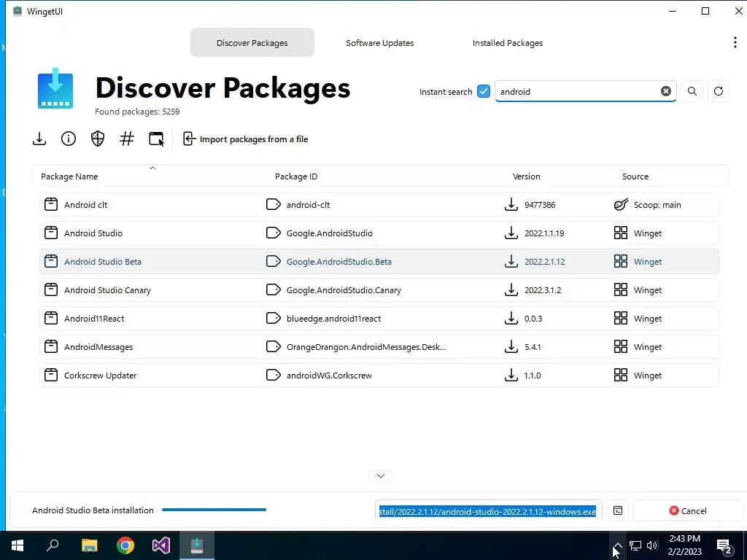The height and width of the screenshot is (560, 747).
Task: Click the install package download icon
Action: tap(39, 139)
